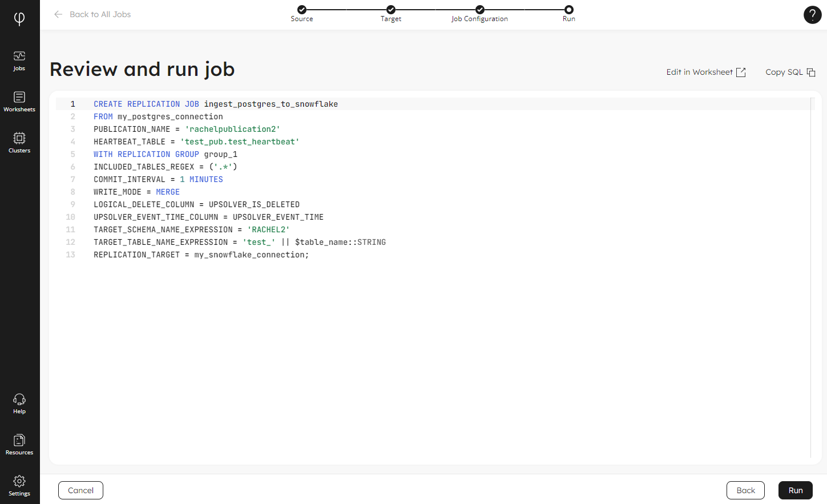The height and width of the screenshot is (504, 827).
Task: Go to the Job Configuration step
Action: pyautogui.click(x=480, y=10)
